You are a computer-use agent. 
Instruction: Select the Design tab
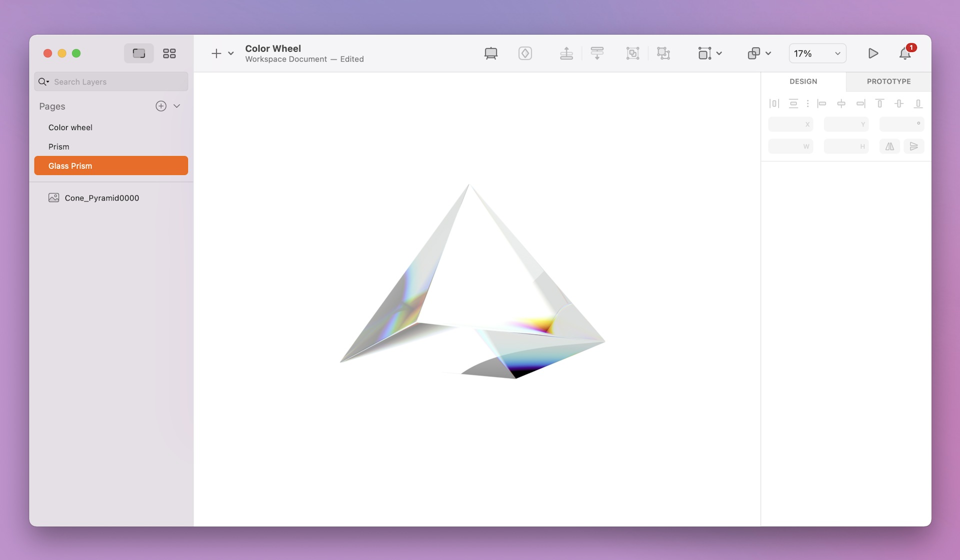[x=803, y=81]
